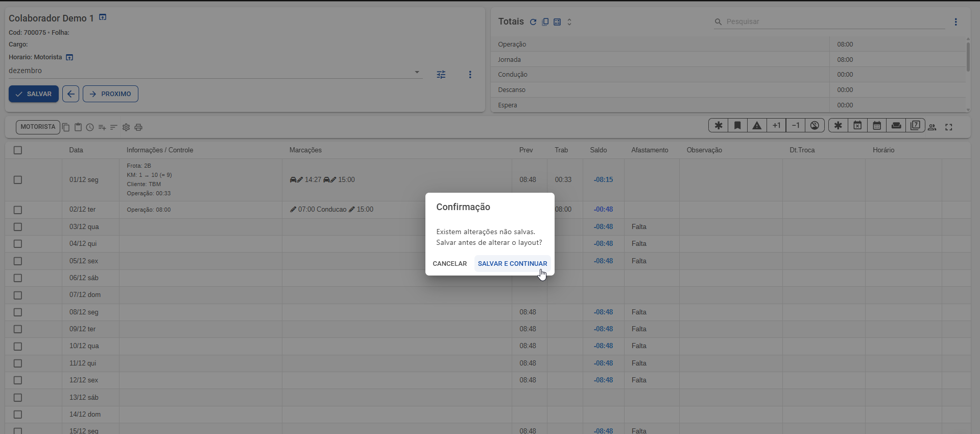The image size is (980, 434).
Task: Check the box for 02/12 ter
Action: 18,210
